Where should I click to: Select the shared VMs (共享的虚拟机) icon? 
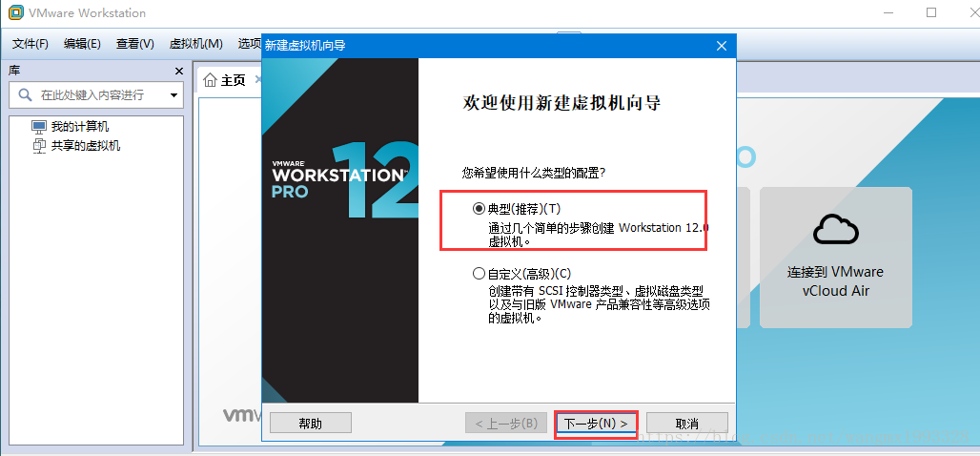[39, 146]
